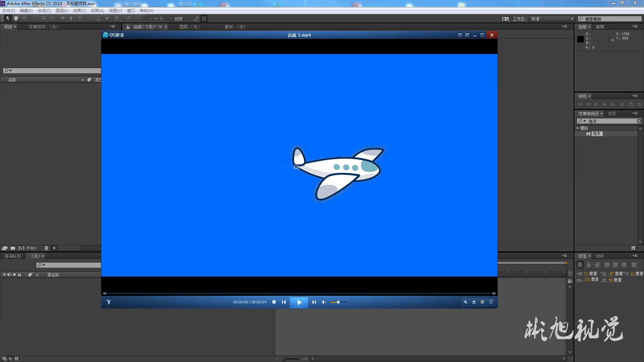Select the Hand tool in toolbar
The height and width of the screenshot is (362, 644).
[x=16, y=18]
